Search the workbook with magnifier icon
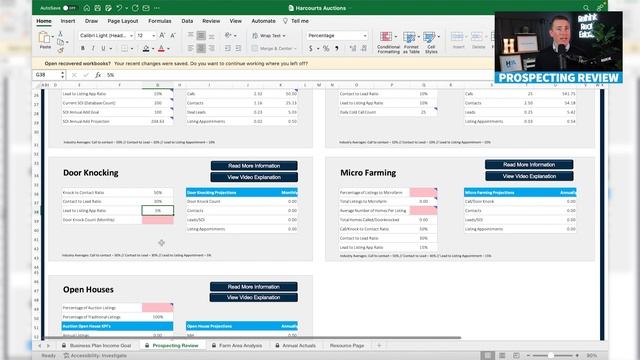Image resolution: width=640 pixels, height=360 pixels. pyautogui.click(x=586, y=8)
